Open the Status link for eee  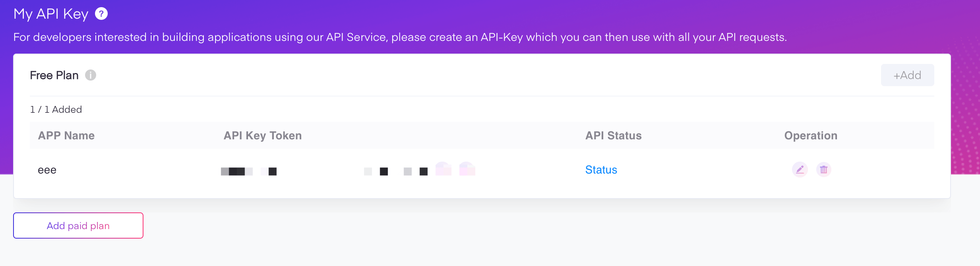click(x=601, y=170)
